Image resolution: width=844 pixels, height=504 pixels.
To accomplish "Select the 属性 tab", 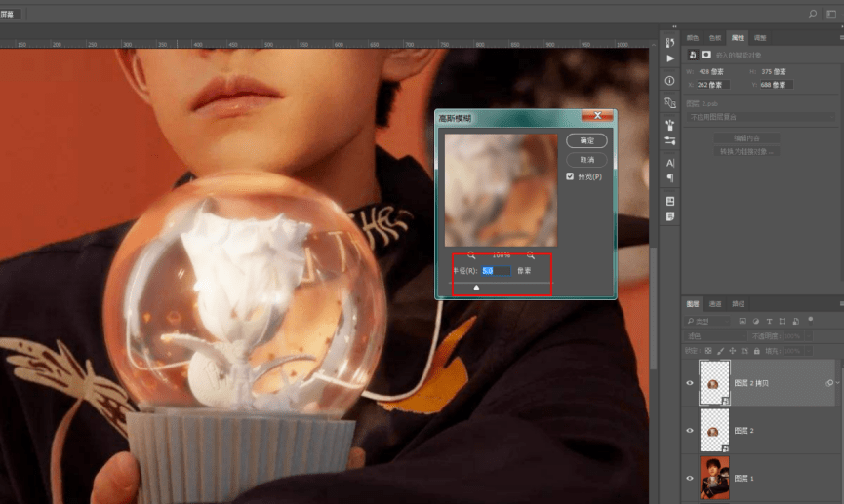I will (x=738, y=38).
